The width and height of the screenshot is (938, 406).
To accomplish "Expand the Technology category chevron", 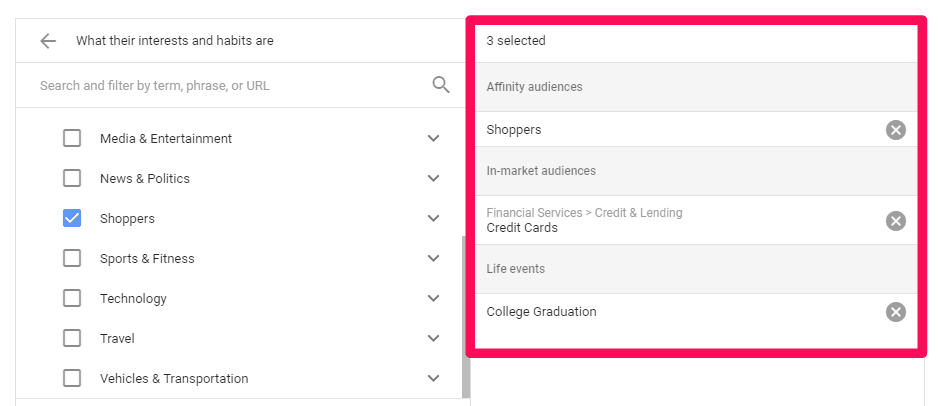I will (x=434, y=298).
